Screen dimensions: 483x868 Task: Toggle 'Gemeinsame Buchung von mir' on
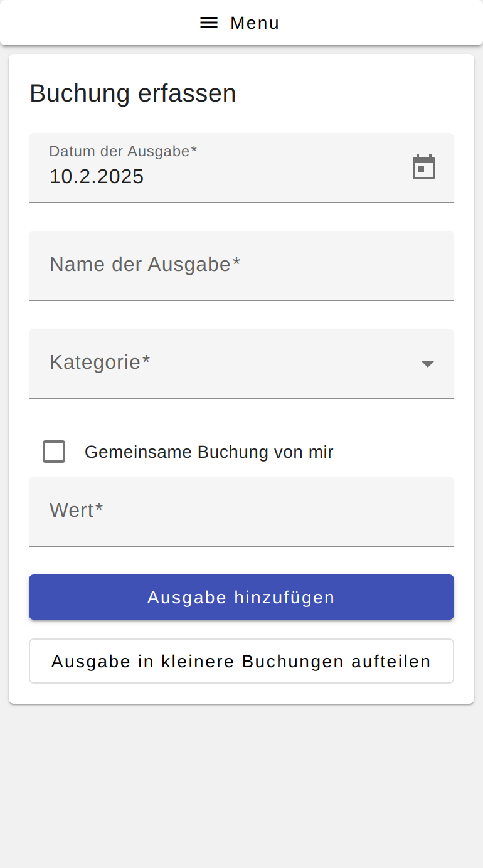point(54,452)
